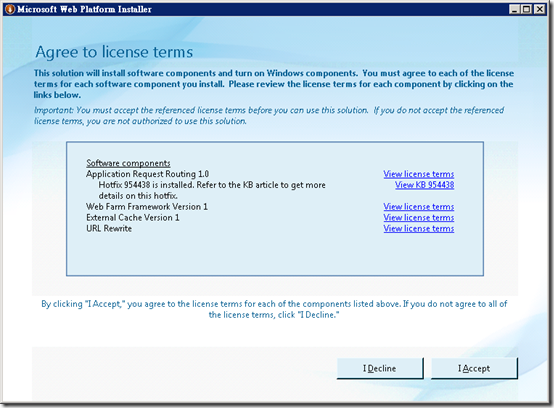Click the 'URL Rewrite' component text
554x408 pixels.
109,229
